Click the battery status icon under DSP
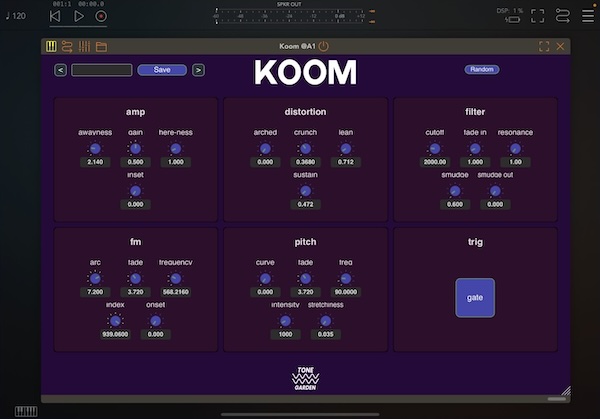600x419 pixels. click(x=513, y=20)
